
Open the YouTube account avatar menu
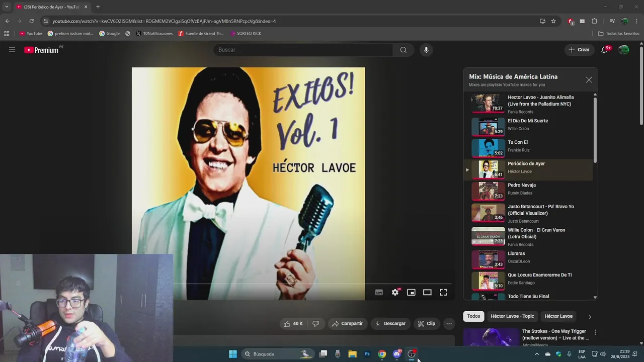coord(623,50)
